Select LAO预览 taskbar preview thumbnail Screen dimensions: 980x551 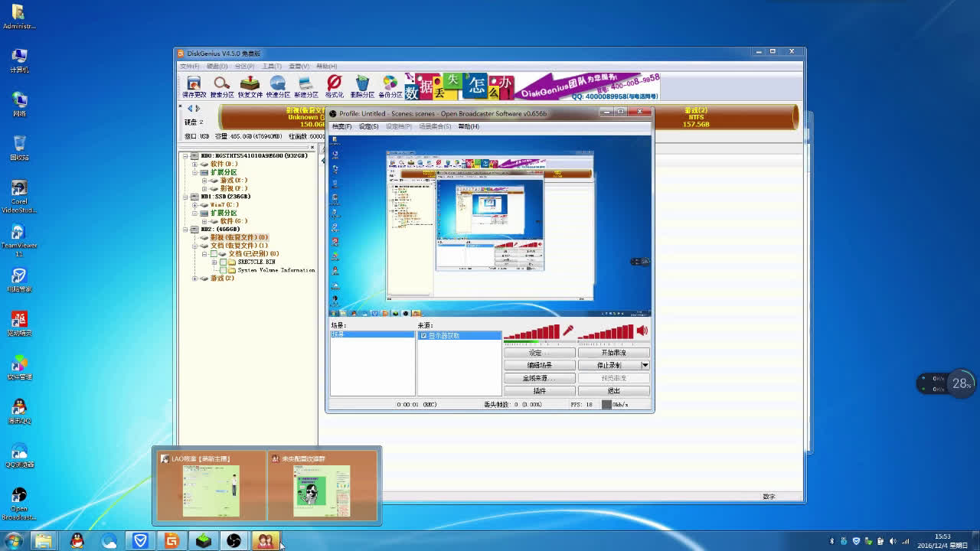point(211,485)
